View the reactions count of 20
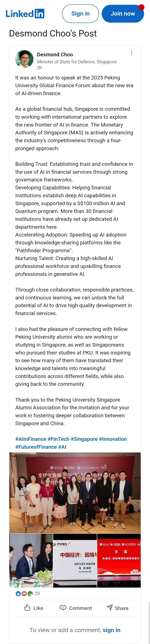This screenshot has height=644, width=150. (37, 594)
